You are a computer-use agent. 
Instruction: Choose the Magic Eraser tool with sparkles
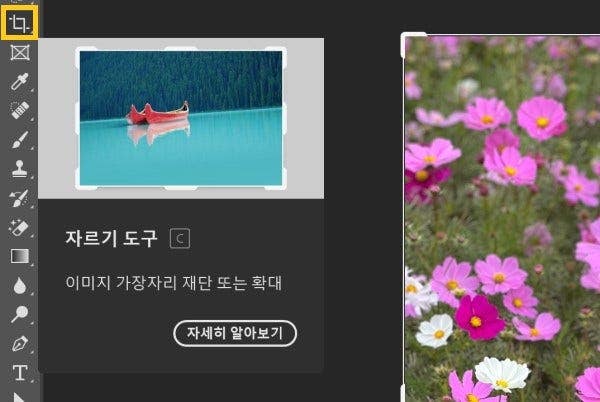pyautogui.click(x=20, y=227)
